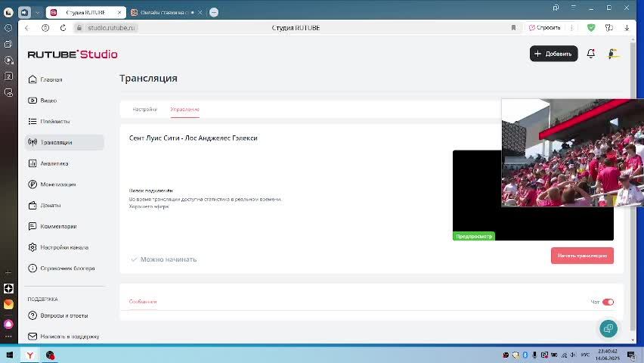Click the system clock in tray

point(608,355)
